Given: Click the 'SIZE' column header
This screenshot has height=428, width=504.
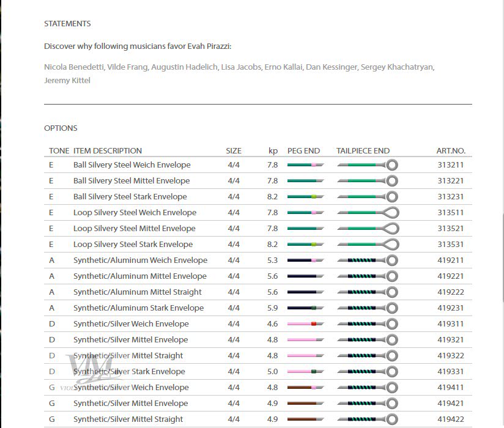Looking at the screenshot, I should tap(234, 150).
